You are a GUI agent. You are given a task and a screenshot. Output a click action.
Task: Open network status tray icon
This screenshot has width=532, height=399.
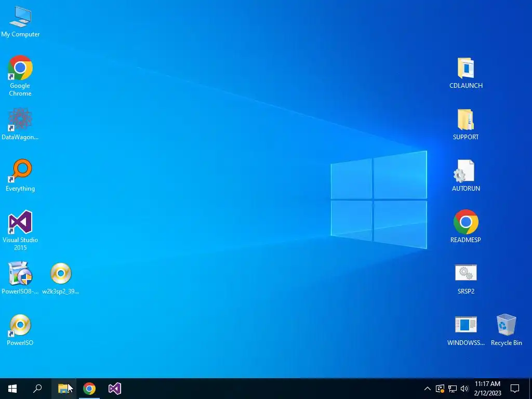(453, 389)
